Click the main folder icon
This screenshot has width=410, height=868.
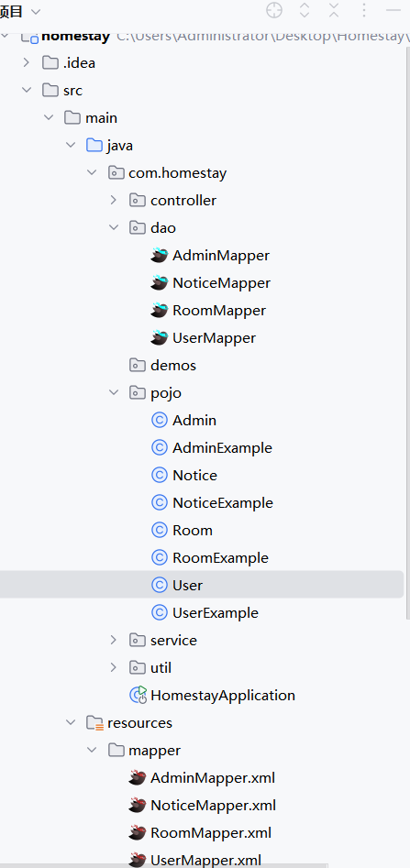pyautogui.click(x=72, y=117)
